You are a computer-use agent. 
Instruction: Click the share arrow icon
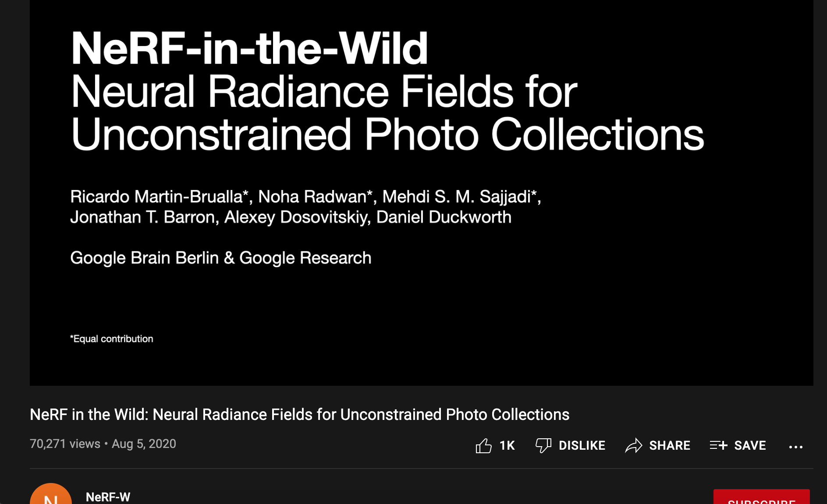[634, 446]
